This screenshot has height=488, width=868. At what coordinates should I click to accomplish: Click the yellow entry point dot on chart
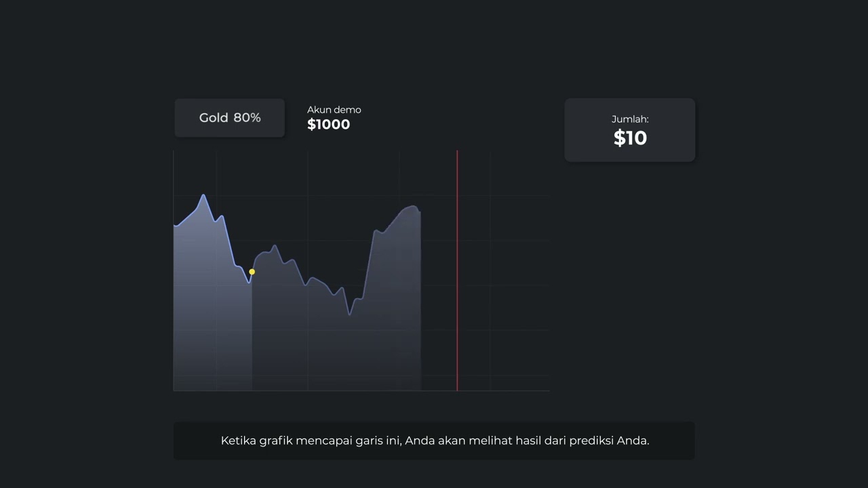pyautogui.click(x=252, y=272)
